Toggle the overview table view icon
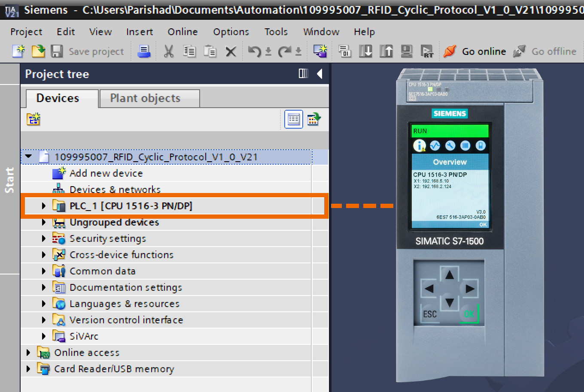Screen dimensions: 584x392 point(294,119)
